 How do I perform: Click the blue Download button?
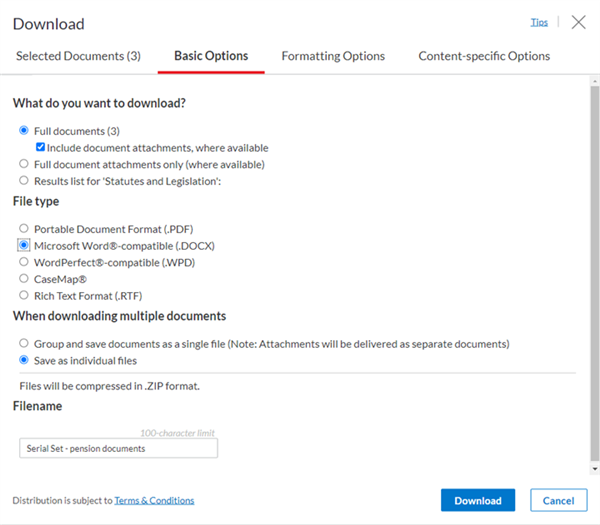click(478, 500)
